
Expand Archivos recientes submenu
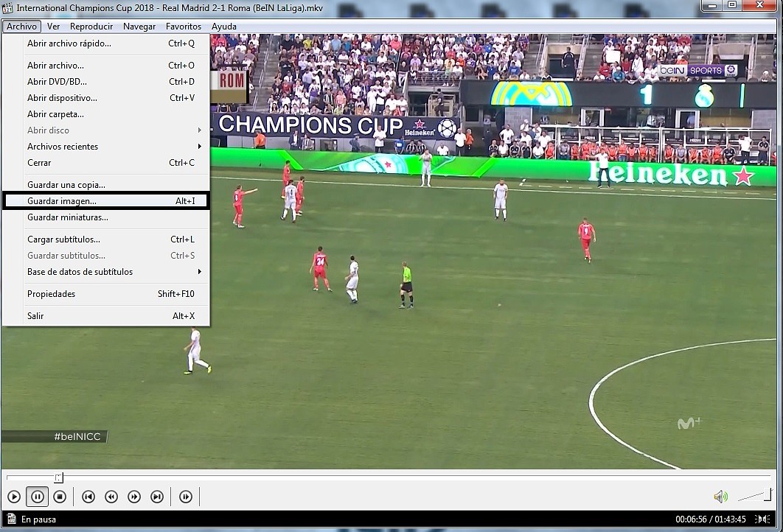(x=106, y=146)
